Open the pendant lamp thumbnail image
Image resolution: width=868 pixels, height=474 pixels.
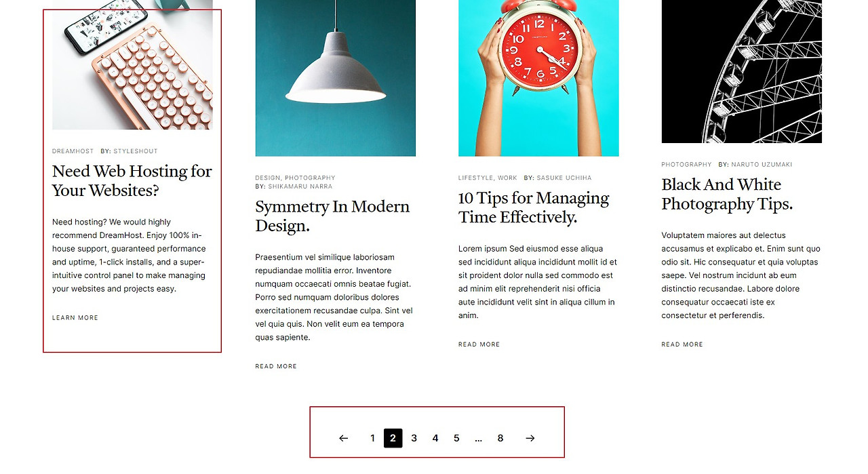[x=335, y=78]
